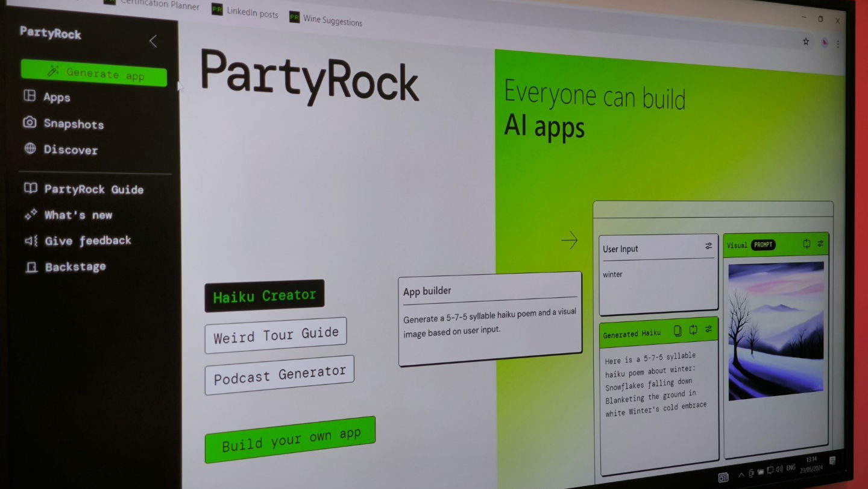Click the book icon beside PartyRock Guide

30,188
